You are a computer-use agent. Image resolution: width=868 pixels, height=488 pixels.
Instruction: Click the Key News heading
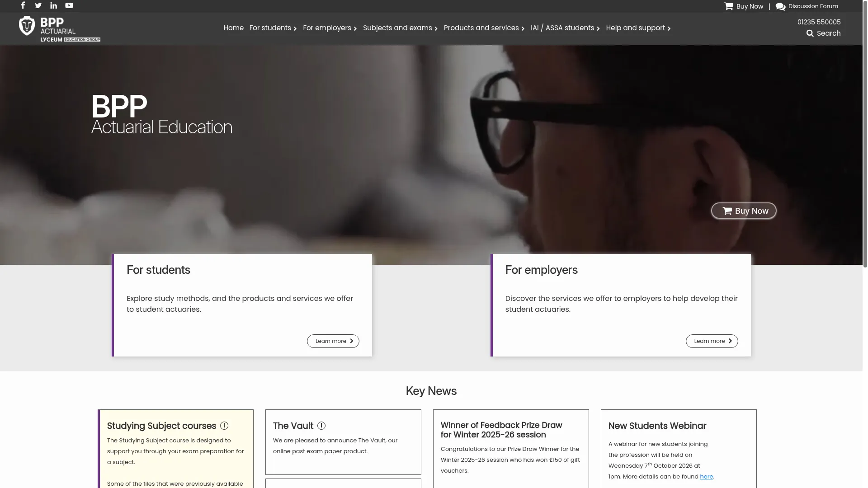(x=431, y=391)
